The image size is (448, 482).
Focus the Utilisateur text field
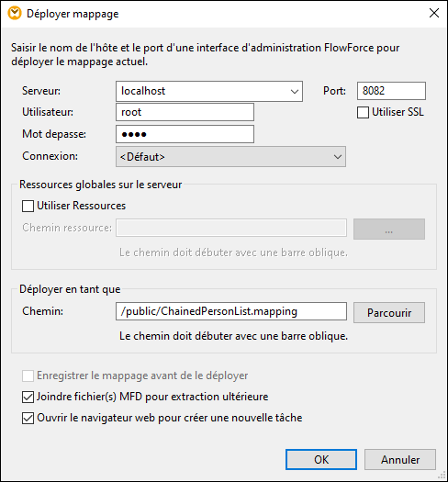pyautogui.click(x=185, y=112)
